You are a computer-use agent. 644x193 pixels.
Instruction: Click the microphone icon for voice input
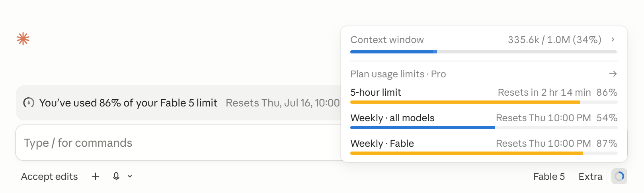coord(116,176)
